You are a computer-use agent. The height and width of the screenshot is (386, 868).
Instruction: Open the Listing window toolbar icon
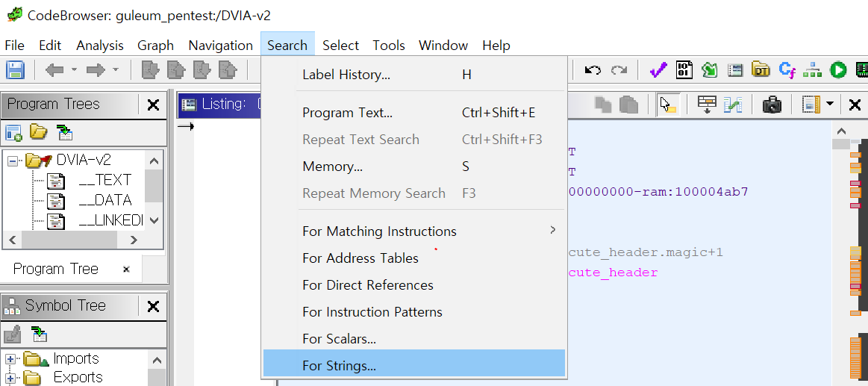coord(735,70)
